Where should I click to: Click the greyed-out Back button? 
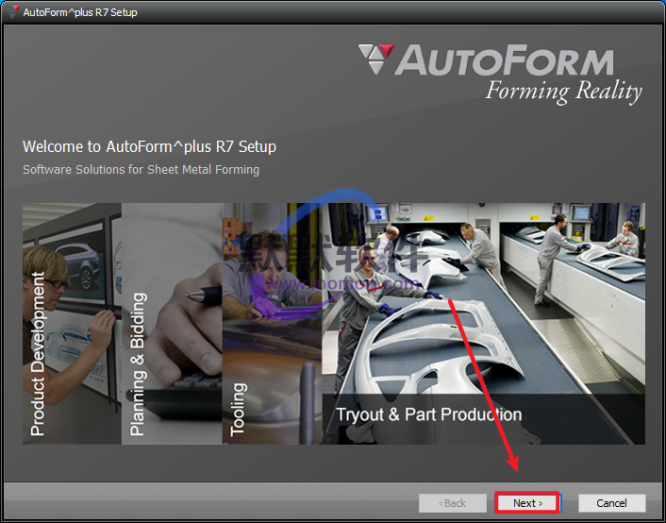(x=454, y=503)
